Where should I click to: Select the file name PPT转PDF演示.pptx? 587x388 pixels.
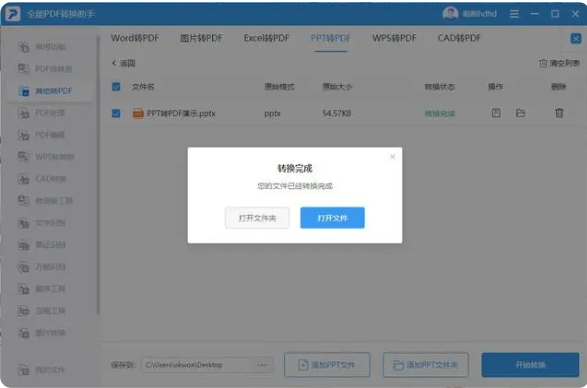point(181,113)
